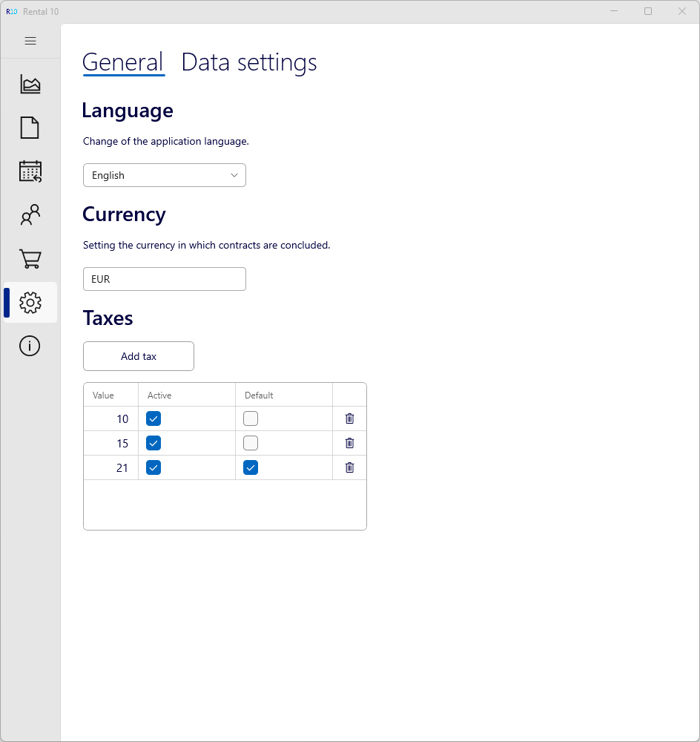Viewport: 700px width, 742px height.
Task: Set the 15 tax as default
Action: (251, 443)
